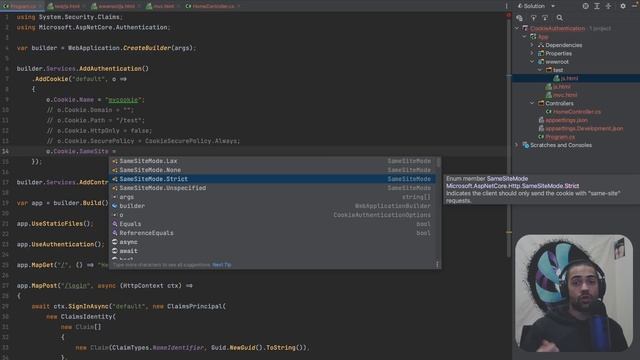
Task: Click the Next Tip link in completion popup
Action: [222, 265]
